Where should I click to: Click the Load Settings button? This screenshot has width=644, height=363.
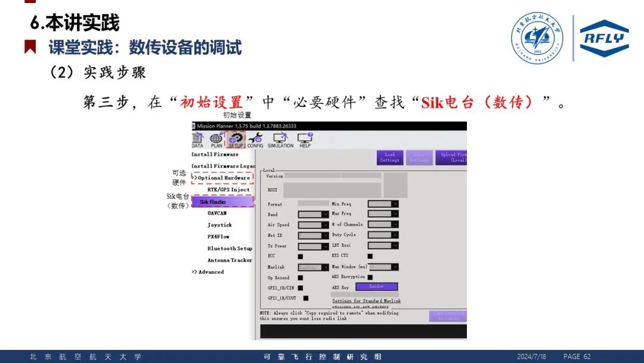pyautogui.click(x=389, y=158)
